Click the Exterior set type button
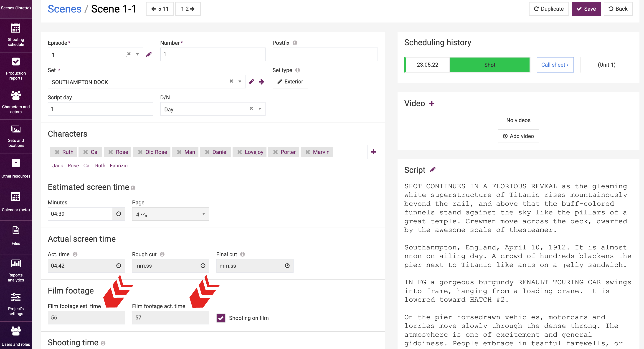This screenshot has height=349, width=644. 290,81
